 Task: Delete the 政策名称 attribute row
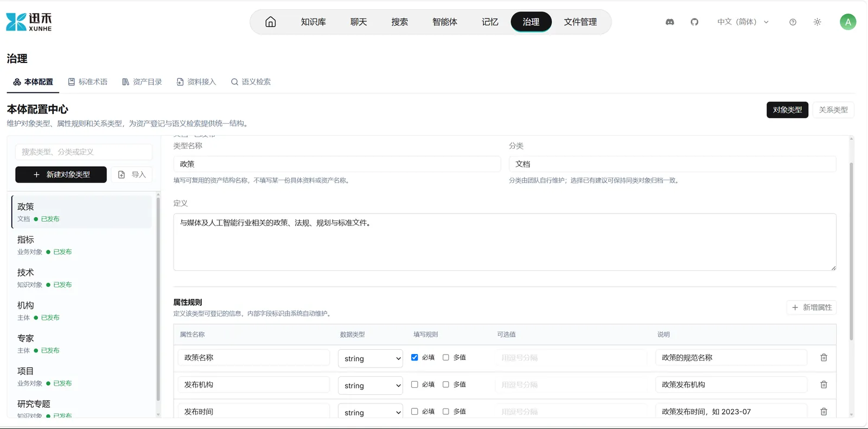[x=824, y=357]
